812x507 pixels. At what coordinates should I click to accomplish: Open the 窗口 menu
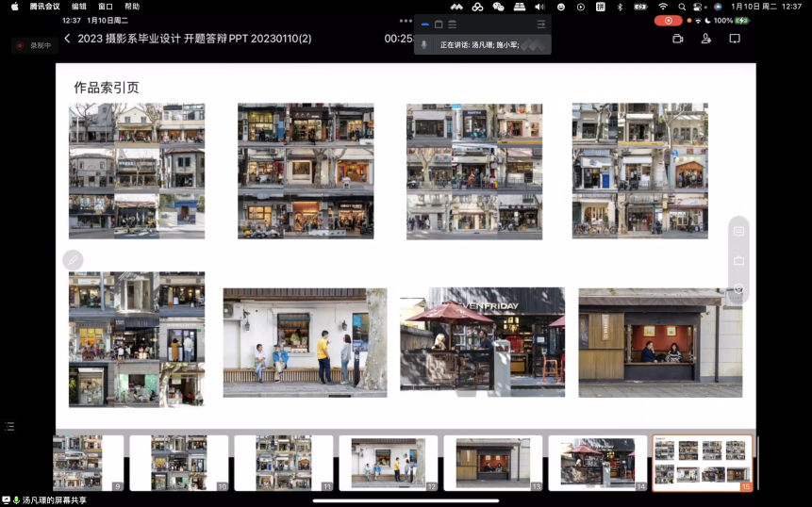click(x=106, y=7)
